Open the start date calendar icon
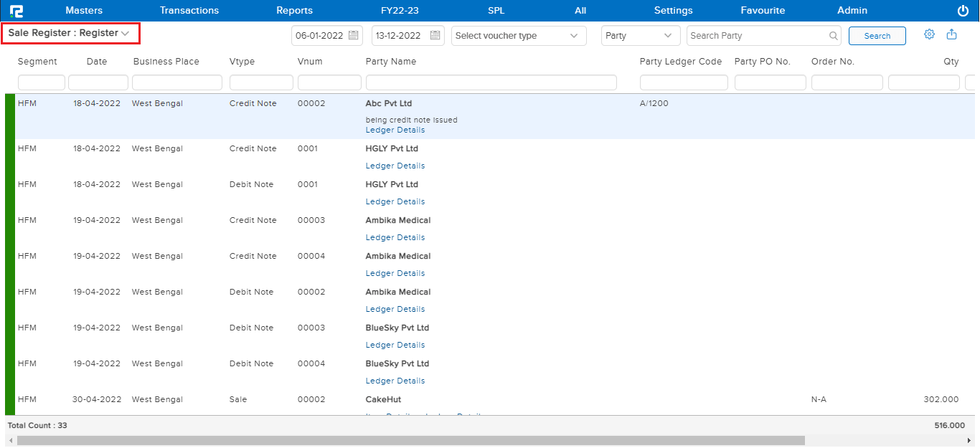The image size is (980, 448). 354,36
